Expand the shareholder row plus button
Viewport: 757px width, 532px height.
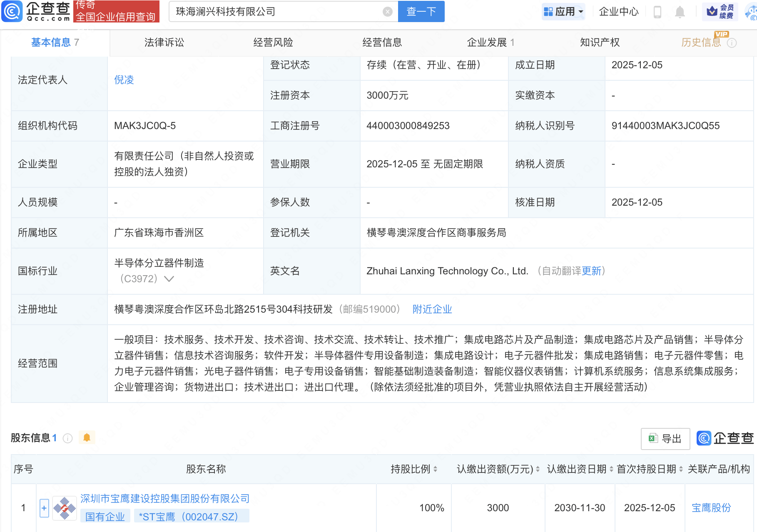click(44, 508)
